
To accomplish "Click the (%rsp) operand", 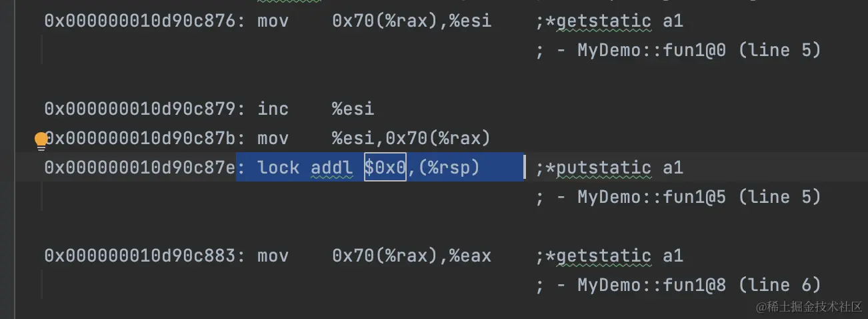I will tap(448, 168).
